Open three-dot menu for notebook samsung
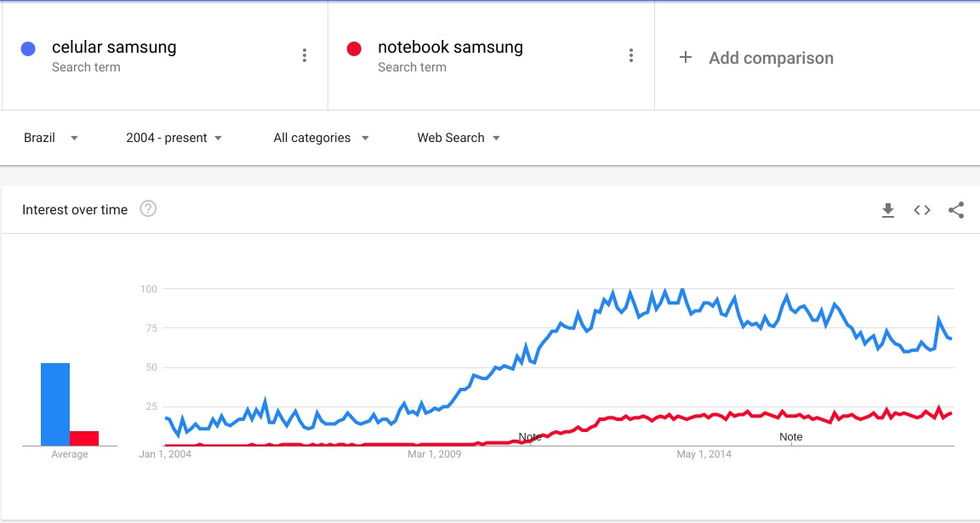The height and width of the screenshot is (523, 980). pos(630,55)
